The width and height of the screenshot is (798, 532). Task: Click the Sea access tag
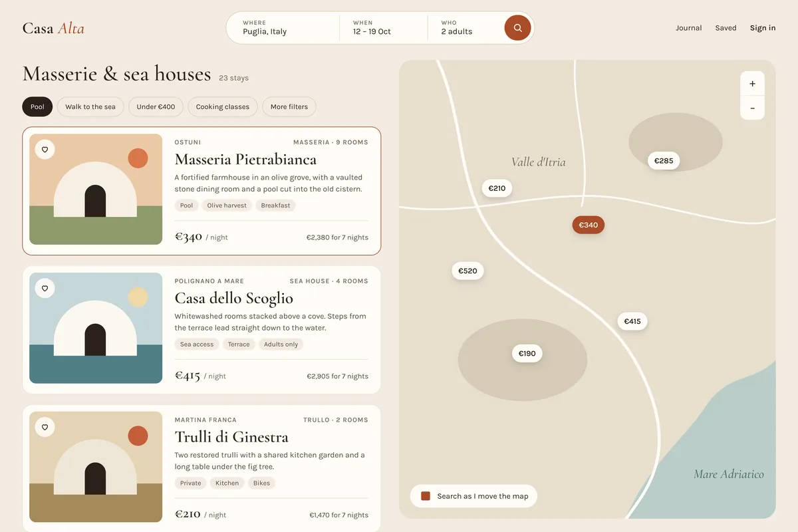click(x=197, y=344)
